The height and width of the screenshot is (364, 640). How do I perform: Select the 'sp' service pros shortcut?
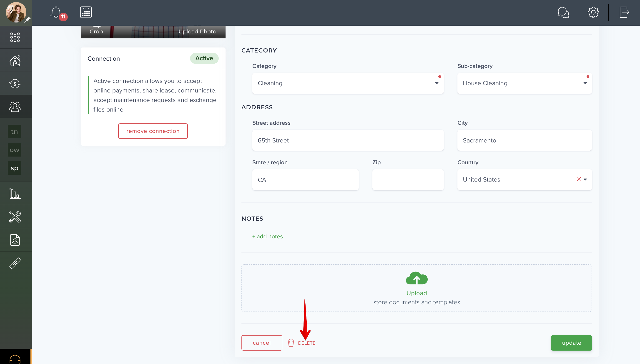15,168
